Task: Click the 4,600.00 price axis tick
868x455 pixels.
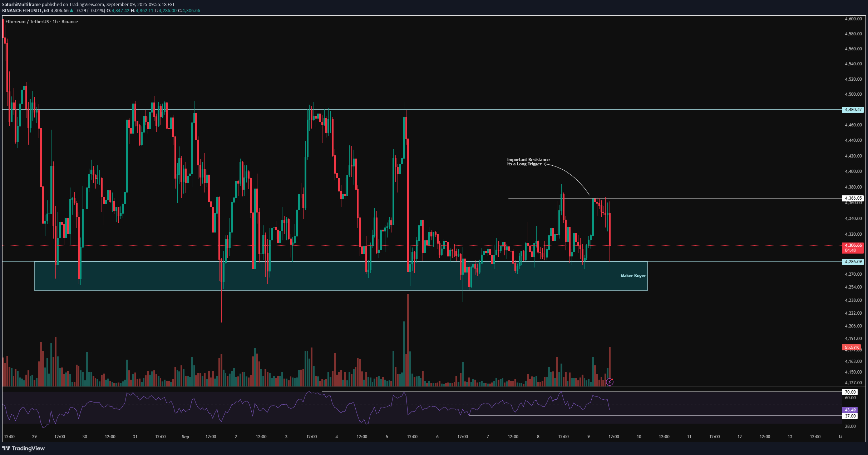Action: pyautogui.click(x=853, y=19)
